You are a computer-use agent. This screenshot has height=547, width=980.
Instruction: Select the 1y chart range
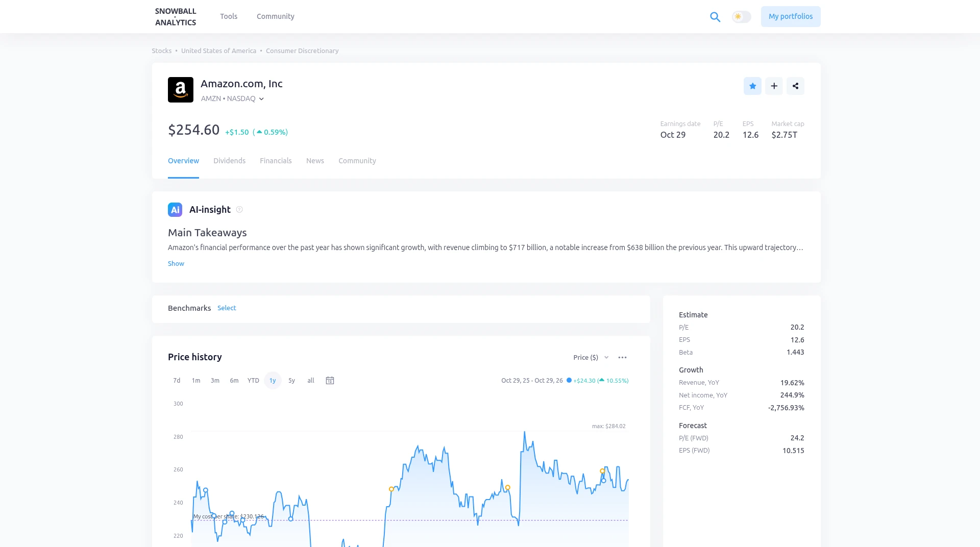click(273, 381)
